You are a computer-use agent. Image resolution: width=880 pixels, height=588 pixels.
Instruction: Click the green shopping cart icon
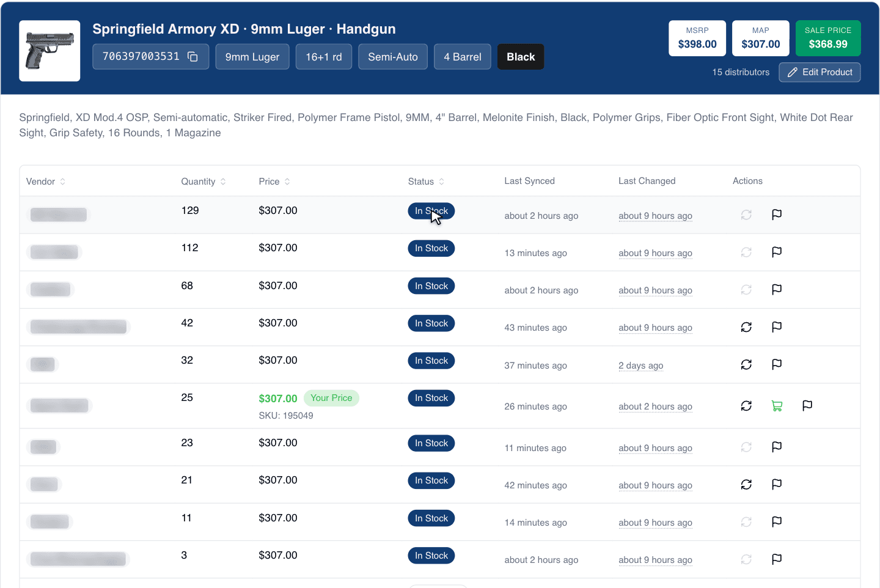pyautogui.click(x=777, y=406)
